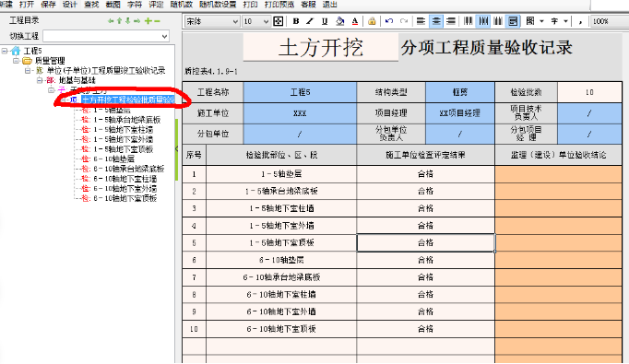Align cell text to the right

pyautogui.click(x=451, y=21)
